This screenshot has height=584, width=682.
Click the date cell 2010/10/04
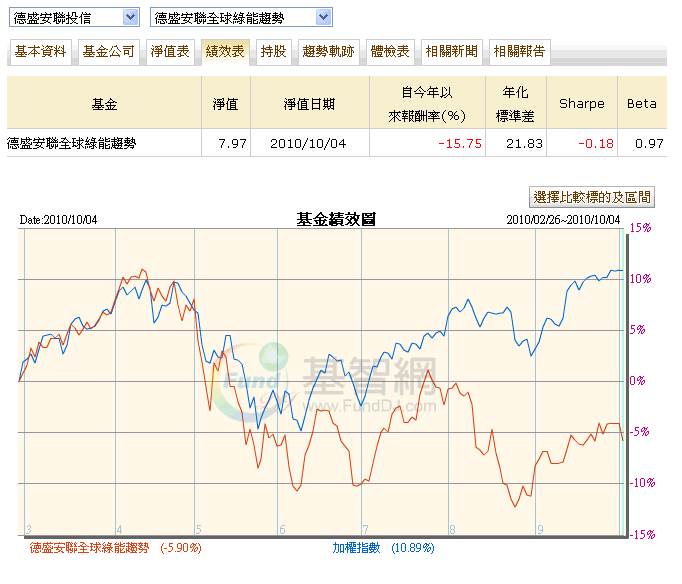[308, 143]
